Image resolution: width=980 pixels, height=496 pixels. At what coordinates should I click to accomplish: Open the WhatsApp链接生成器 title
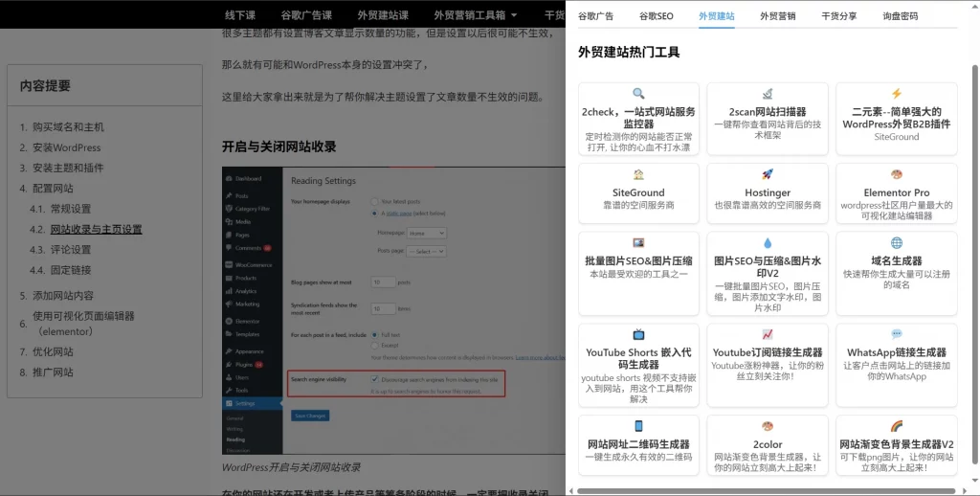[896, 352]
